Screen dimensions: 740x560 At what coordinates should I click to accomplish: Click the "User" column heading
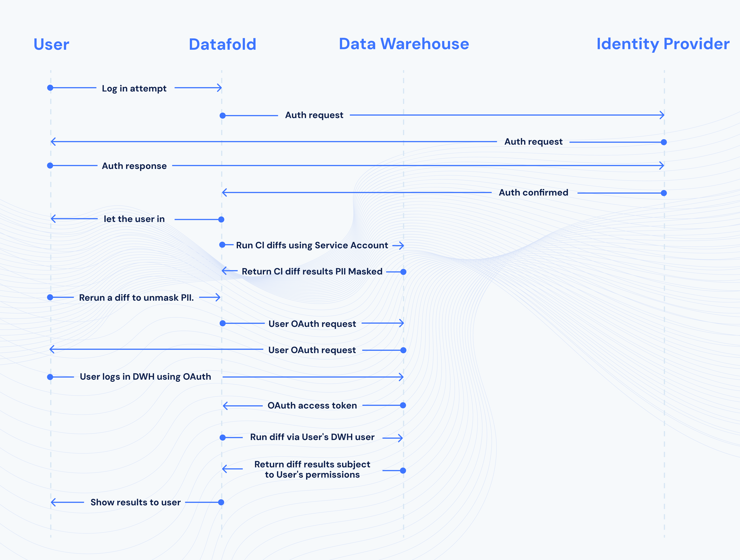[51, 44]
